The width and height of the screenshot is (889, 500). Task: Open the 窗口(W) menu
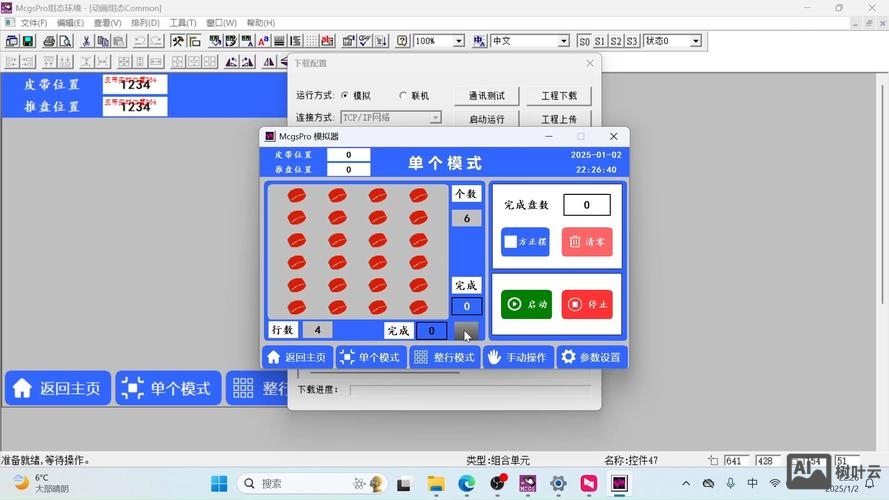coord(221,23)
